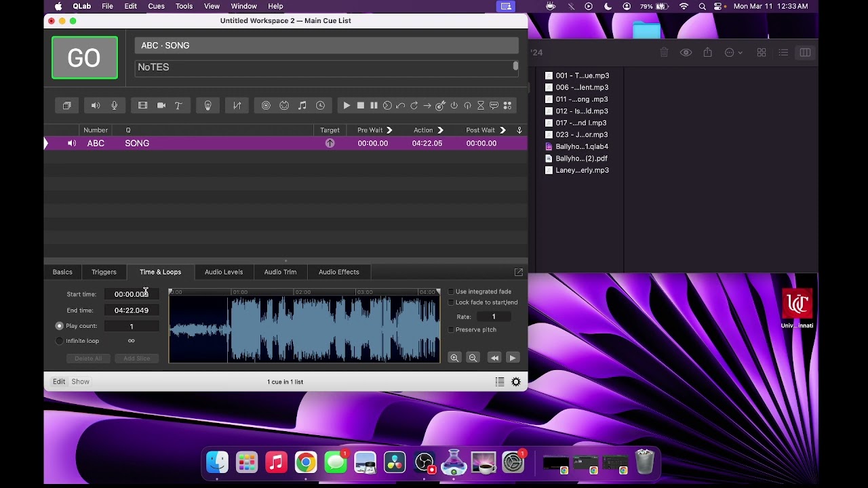Add a Group cue from toolbar
The height and width of the screenshot is (488, 868).
coord(66,106)
